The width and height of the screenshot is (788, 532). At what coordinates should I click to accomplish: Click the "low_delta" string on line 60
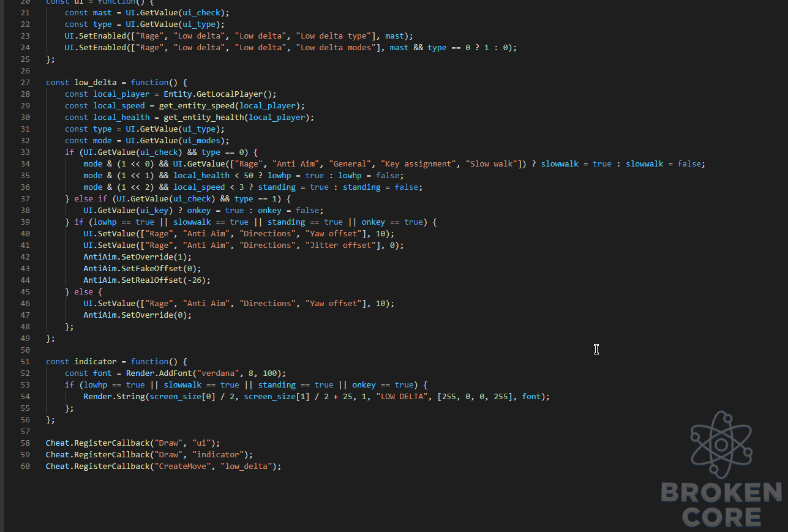point(246,466)
